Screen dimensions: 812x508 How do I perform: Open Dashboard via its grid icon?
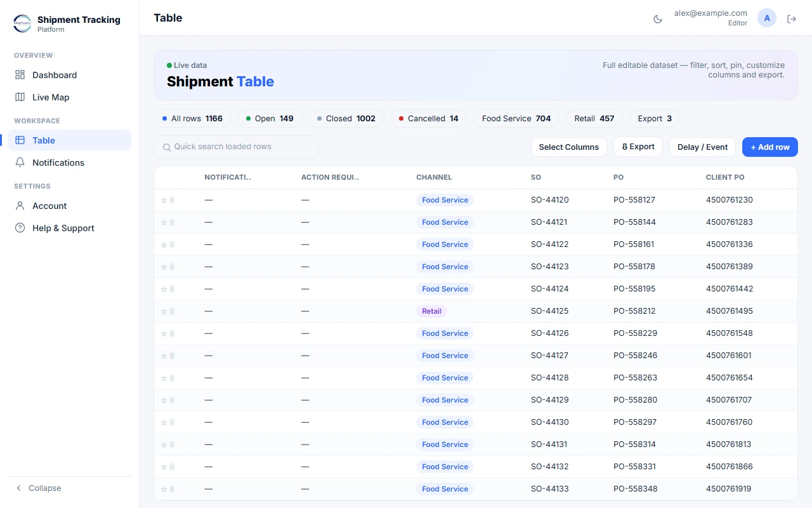(20, 75)
